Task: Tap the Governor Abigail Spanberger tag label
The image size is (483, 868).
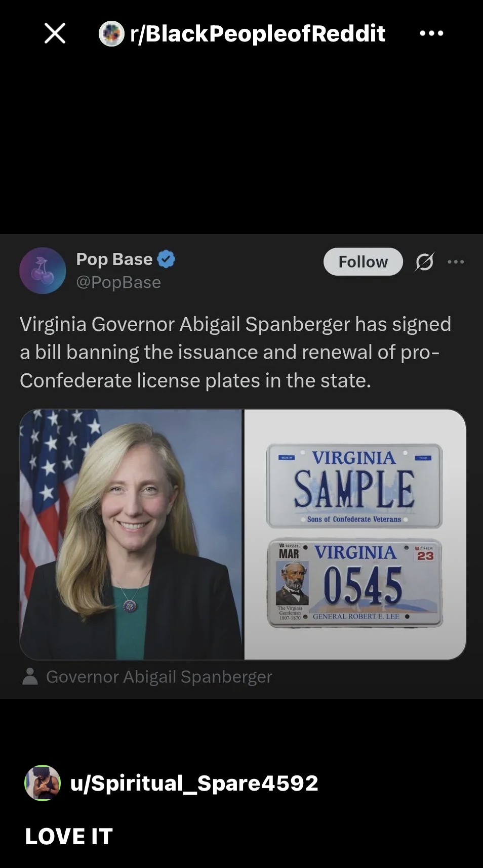Action: coord(159,676)
